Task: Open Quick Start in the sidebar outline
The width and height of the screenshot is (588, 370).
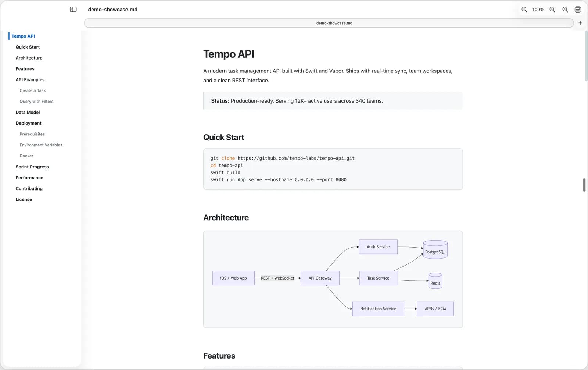Action: 28,47
